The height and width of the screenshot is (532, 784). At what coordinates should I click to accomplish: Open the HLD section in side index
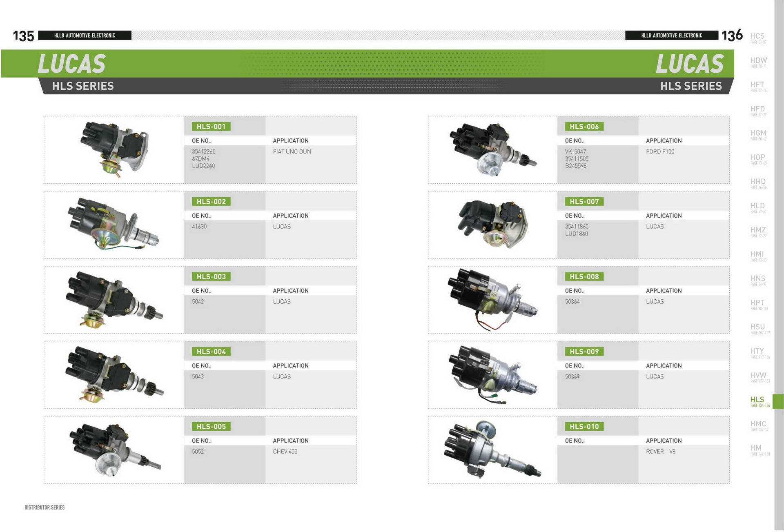click(x=758, y=207)
